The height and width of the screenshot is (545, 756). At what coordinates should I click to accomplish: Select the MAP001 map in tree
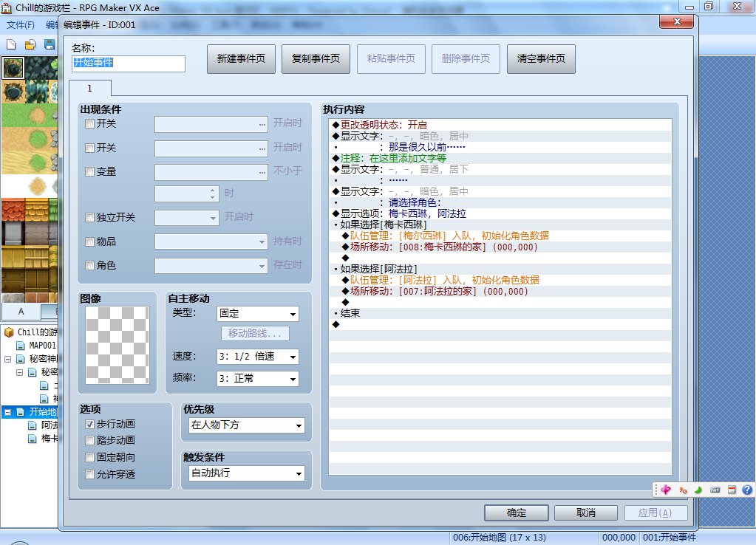42,346
